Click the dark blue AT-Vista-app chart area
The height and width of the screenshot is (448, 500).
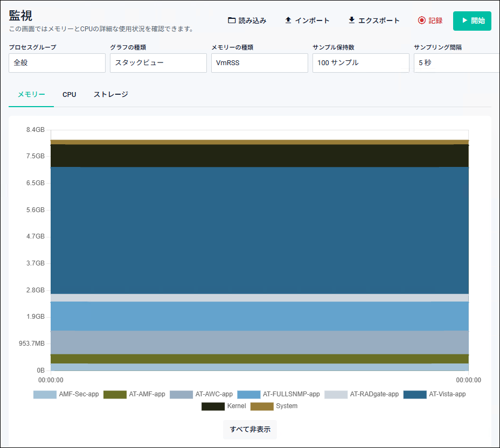(x=260, y=230)
